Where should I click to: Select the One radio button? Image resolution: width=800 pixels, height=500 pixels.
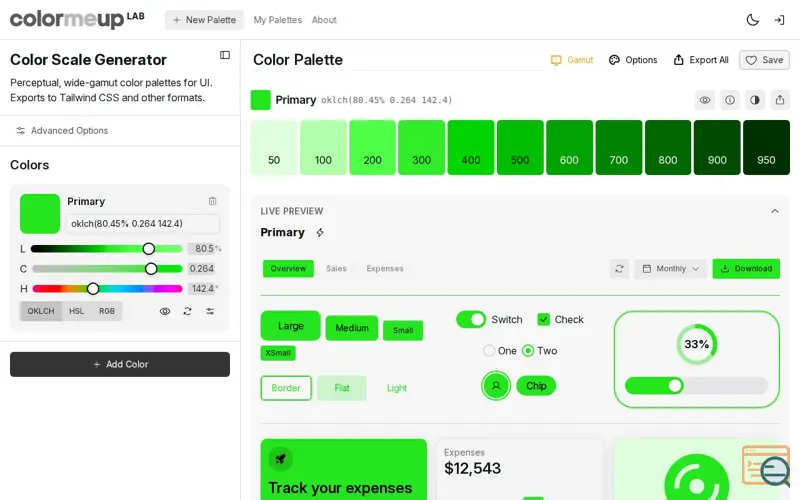click(489, 351)
